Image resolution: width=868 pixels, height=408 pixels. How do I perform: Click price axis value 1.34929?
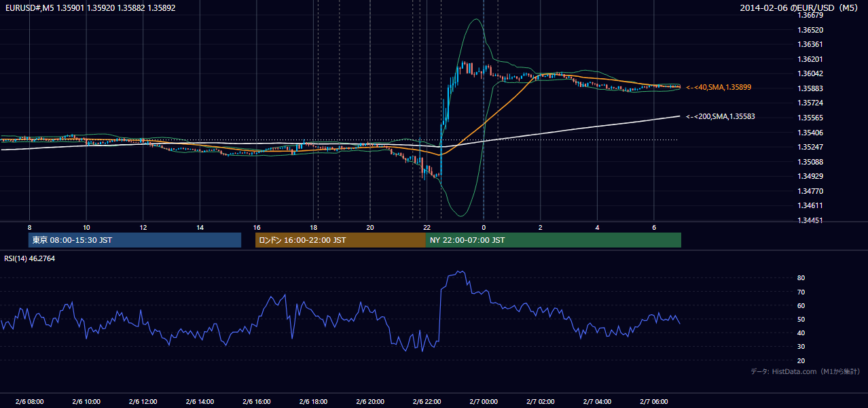click(x=810, y=176)
